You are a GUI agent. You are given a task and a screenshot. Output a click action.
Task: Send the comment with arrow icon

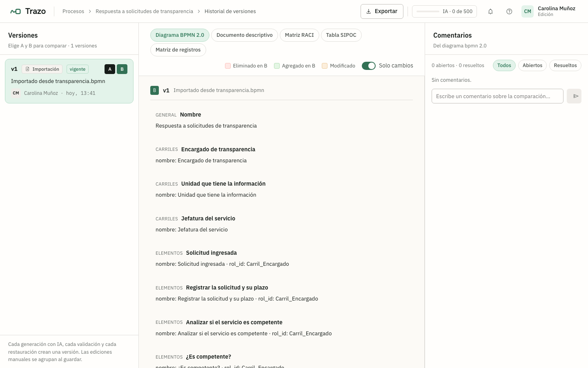574,96
